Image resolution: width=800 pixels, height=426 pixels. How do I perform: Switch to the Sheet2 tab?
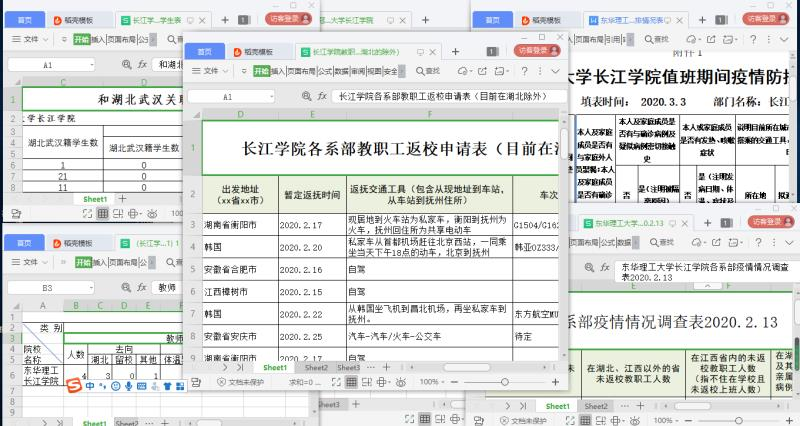pyautogui.click(x=316, y=368)
